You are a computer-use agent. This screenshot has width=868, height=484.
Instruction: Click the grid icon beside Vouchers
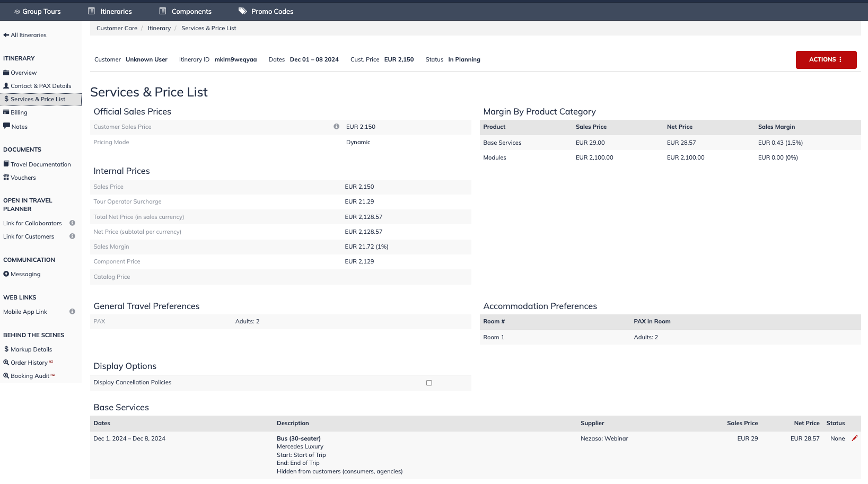[6, 177]
